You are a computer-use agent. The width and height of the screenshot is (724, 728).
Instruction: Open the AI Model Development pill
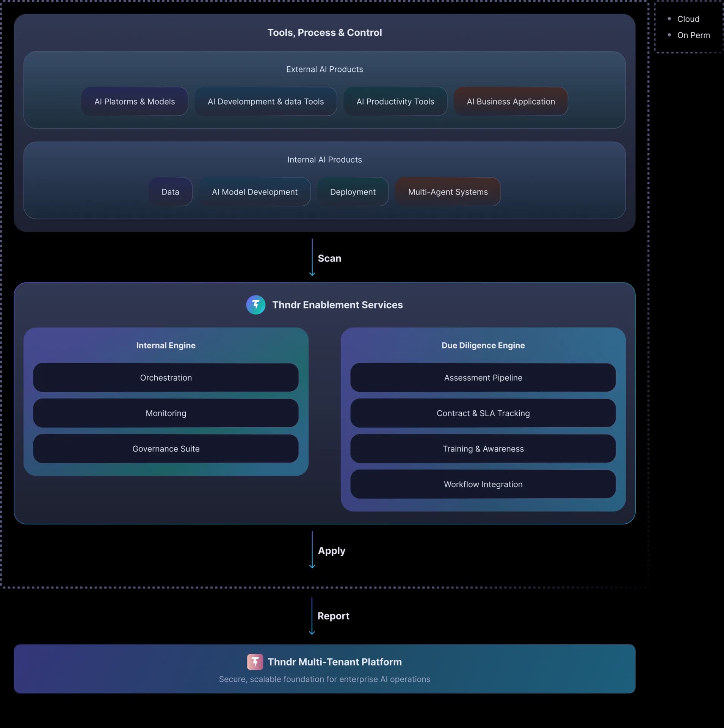point(255,192)
